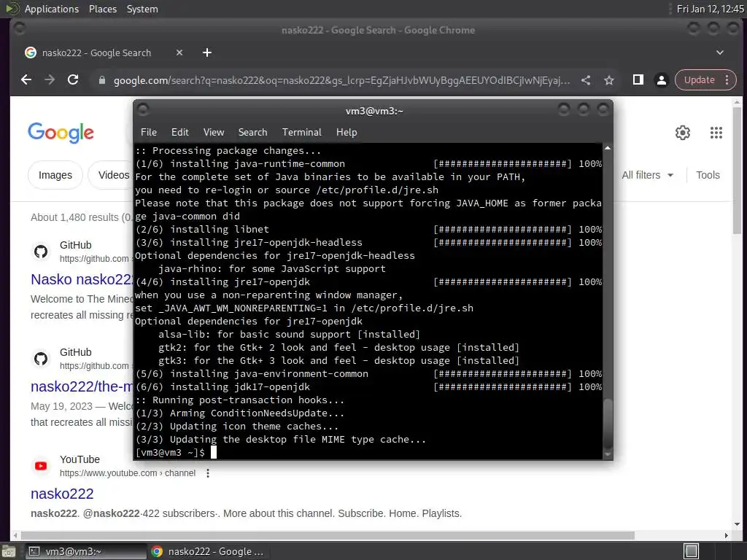747x560 pixels.
Task: Click the first GitHub result favicon
Action: pyautogui.click(x=41, y=252)
